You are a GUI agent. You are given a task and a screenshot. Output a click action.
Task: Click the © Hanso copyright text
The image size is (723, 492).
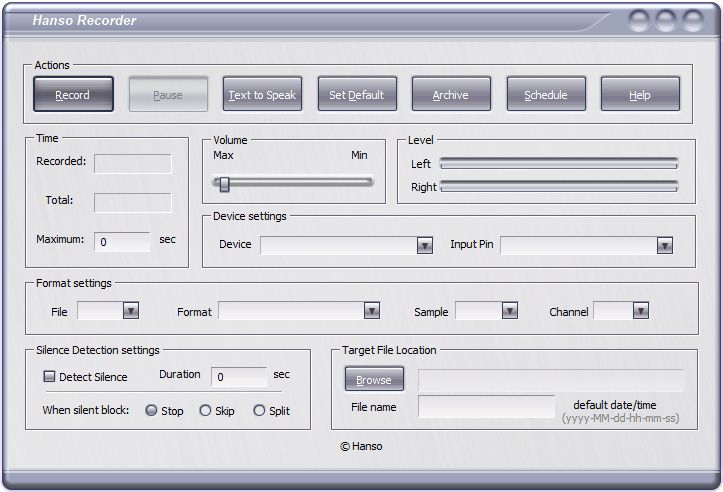(x=362, y=446)
